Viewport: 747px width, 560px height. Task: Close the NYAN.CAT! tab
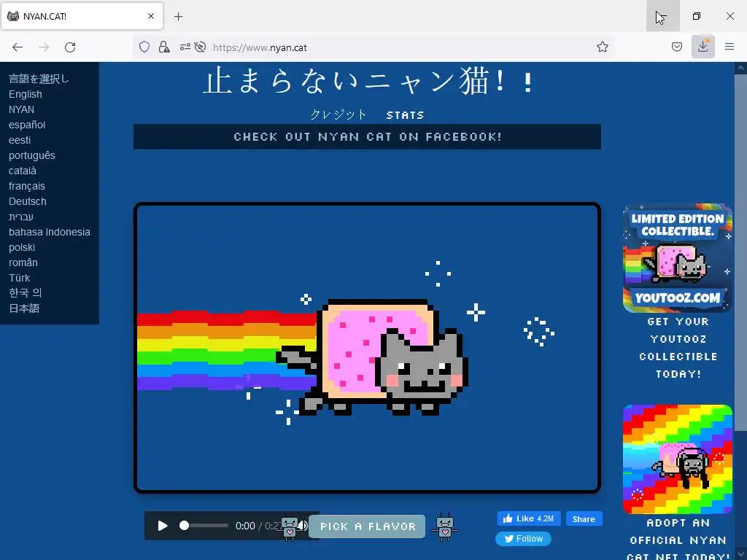[151, 16]
